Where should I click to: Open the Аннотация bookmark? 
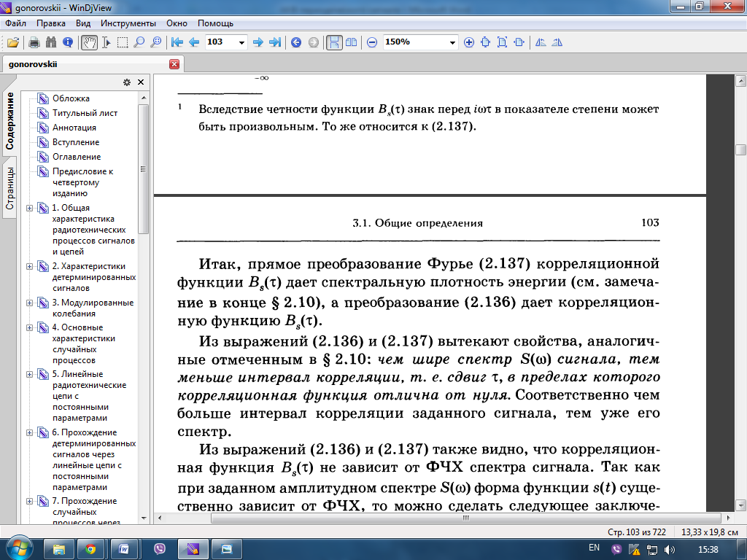[x=74, y=128]
